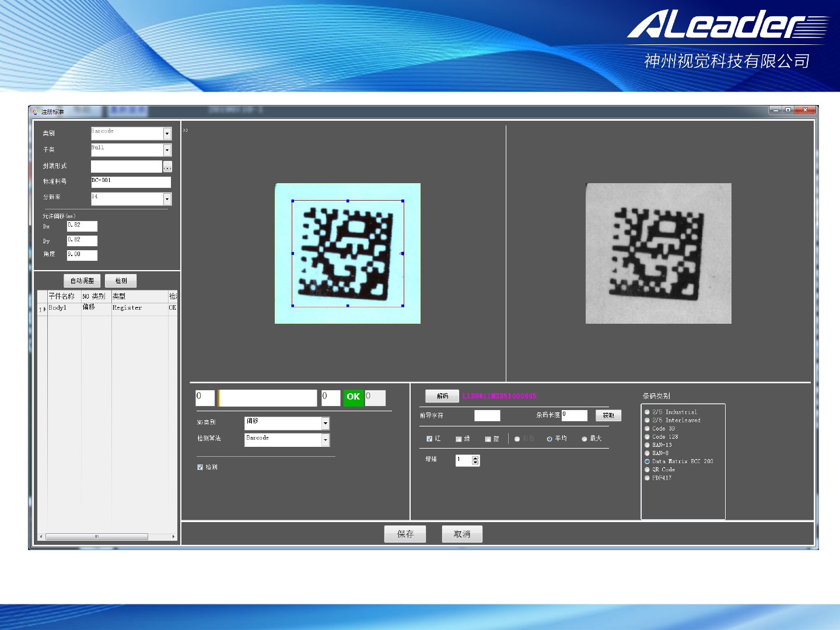Click the 自动调整 button

point(82,281)
